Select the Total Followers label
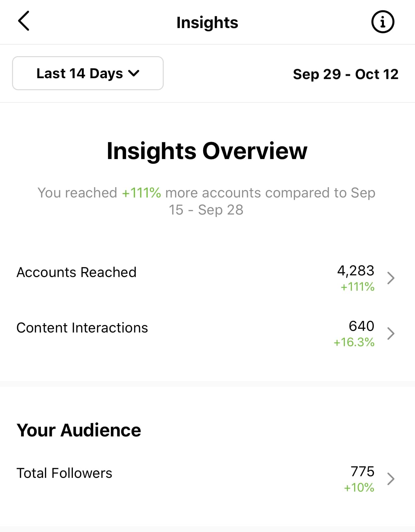415x532 pixels. [64, 473]
